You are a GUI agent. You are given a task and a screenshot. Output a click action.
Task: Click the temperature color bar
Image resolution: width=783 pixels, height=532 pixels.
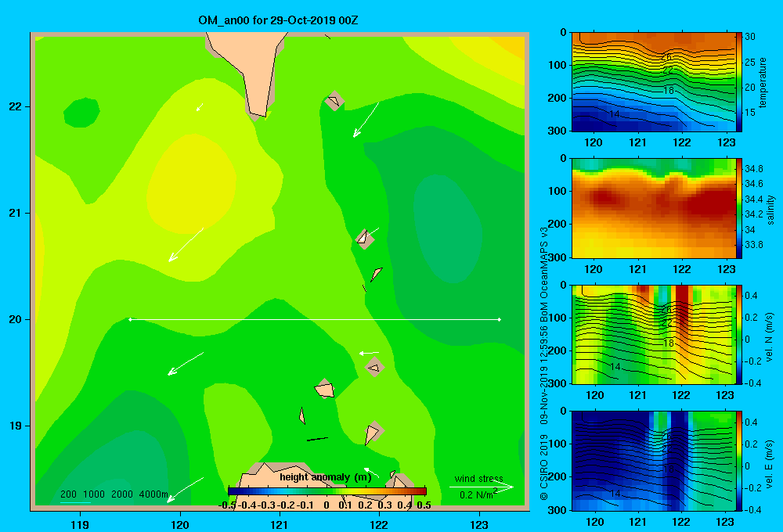click(x=739, y=82)
